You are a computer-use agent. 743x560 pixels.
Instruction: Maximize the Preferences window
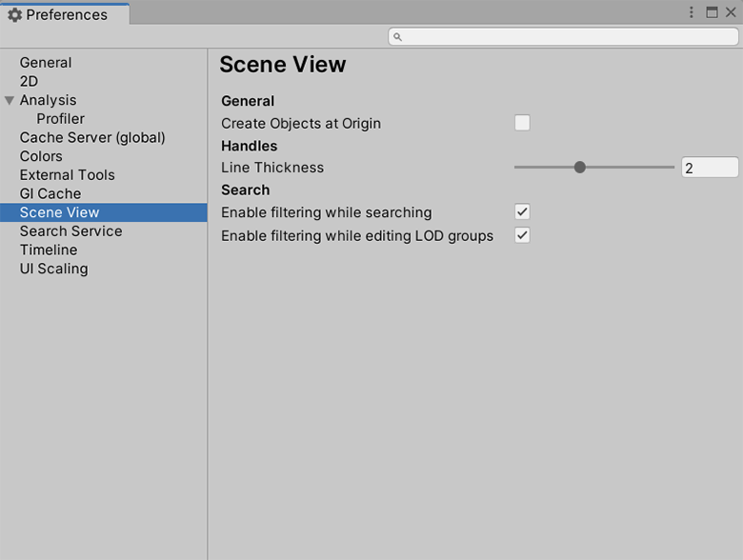click(712, 12)
